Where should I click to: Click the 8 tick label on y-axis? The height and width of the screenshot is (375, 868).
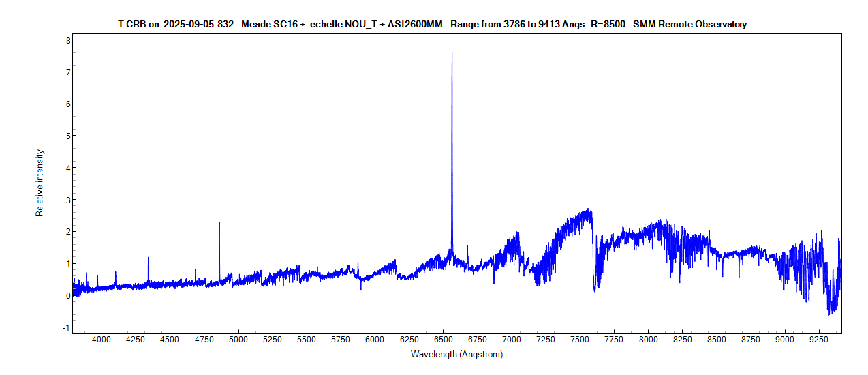[67, 40]
